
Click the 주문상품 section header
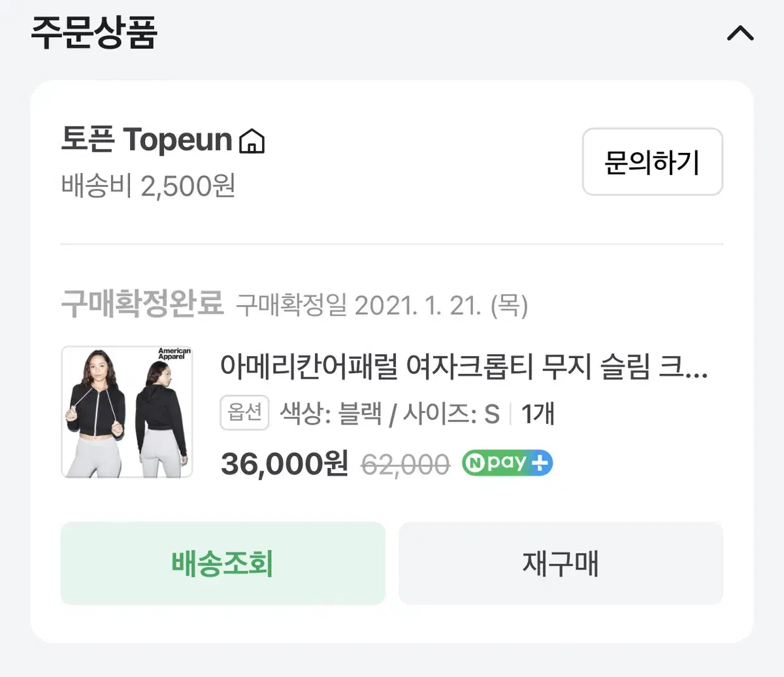[94, 33]
